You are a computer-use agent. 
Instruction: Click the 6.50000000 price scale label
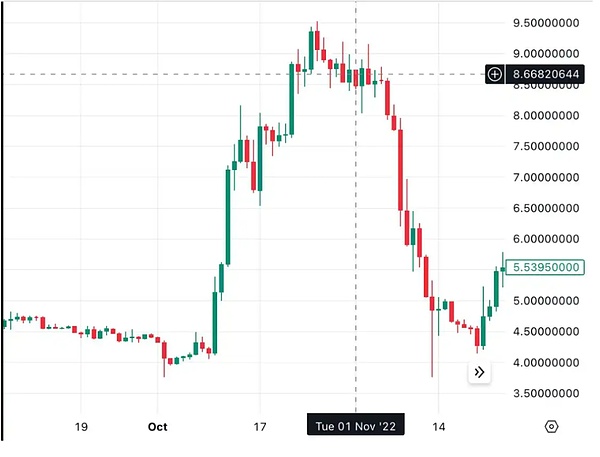546,208
